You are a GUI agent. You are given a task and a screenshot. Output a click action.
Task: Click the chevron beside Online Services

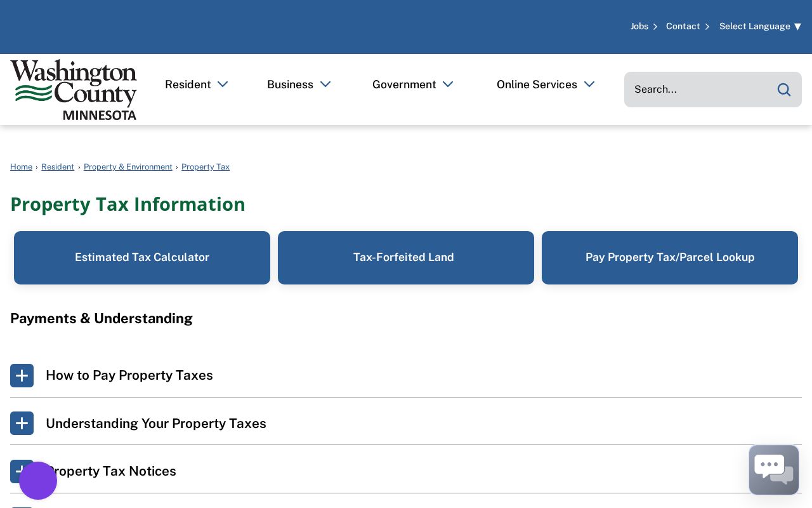(589, 84)
